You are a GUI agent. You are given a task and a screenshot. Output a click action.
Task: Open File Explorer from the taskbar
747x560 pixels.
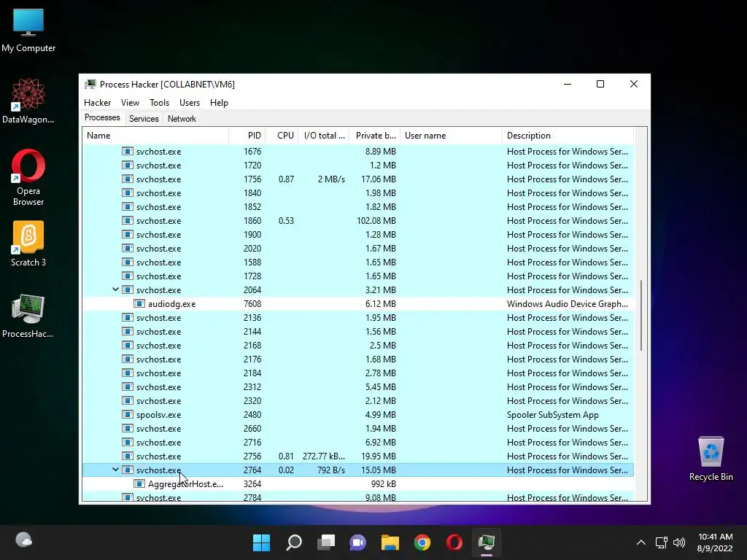pyautogui.click(x=390, y=542)
